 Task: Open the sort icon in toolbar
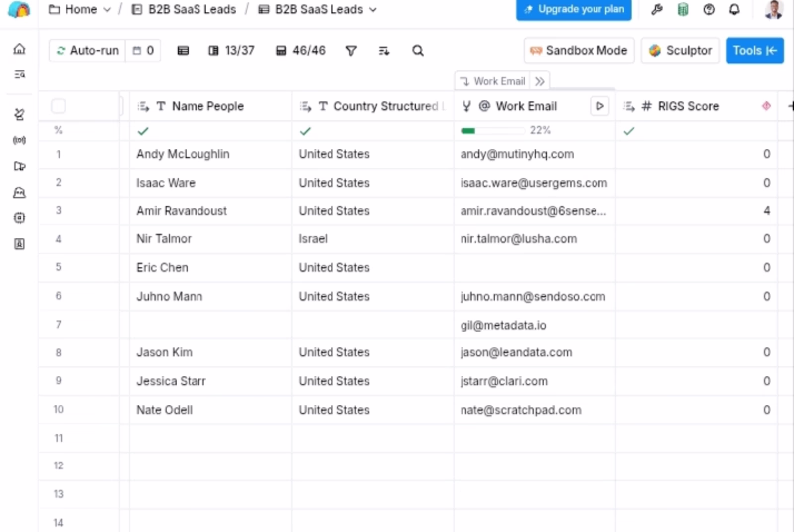point(384,50)
